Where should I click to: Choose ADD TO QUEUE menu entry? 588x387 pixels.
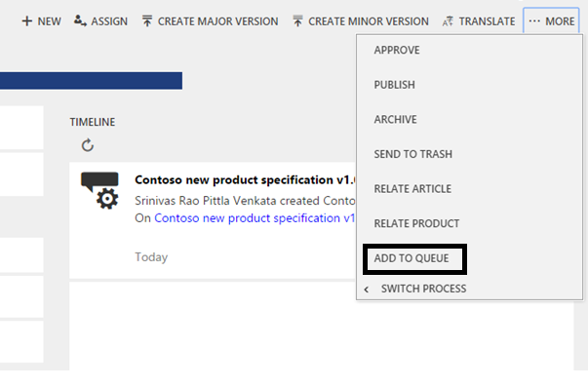click(412, 258)
